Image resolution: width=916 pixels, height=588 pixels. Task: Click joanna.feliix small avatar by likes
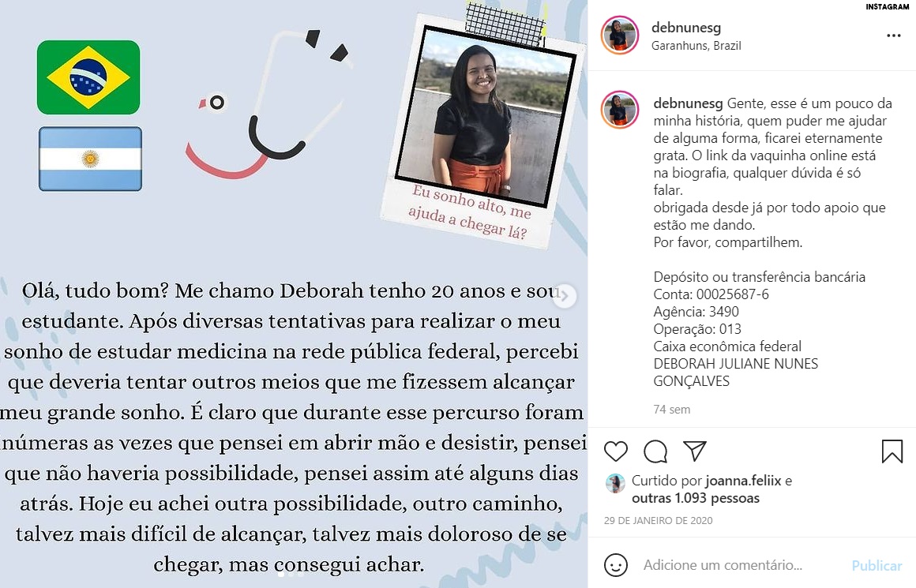(x=615, y=484)
